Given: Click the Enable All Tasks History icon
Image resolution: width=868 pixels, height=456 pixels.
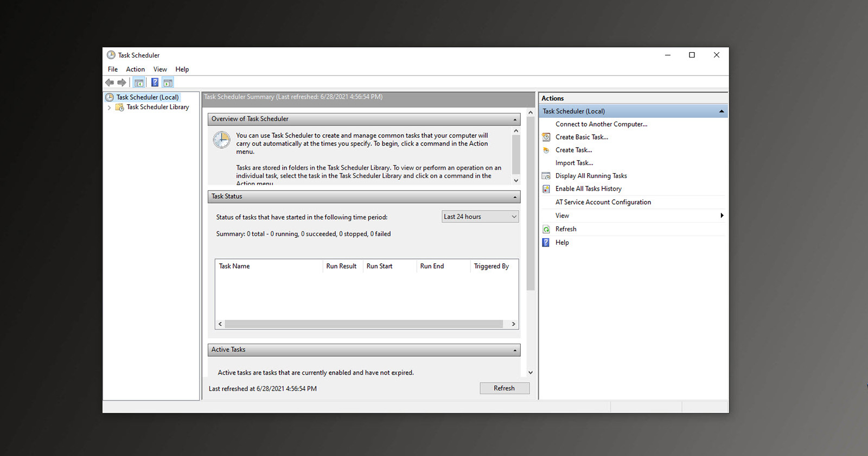Looking at the screenshot, I should tap(546, 189).
